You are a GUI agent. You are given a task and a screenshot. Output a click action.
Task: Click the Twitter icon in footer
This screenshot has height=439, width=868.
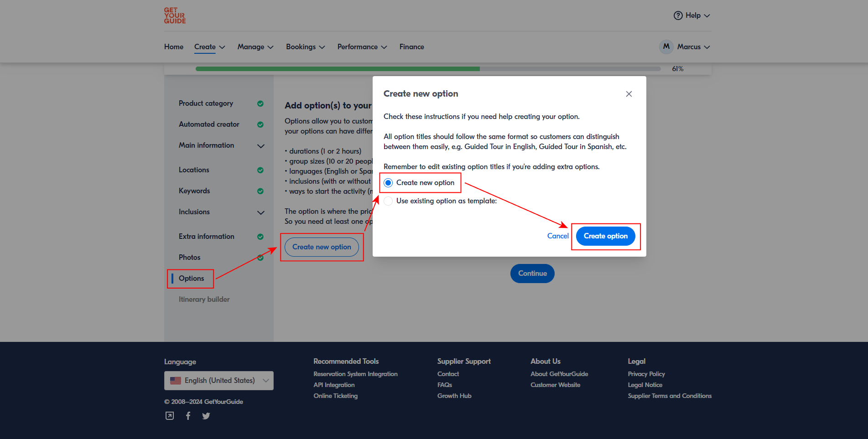click(x=206, y=416)
